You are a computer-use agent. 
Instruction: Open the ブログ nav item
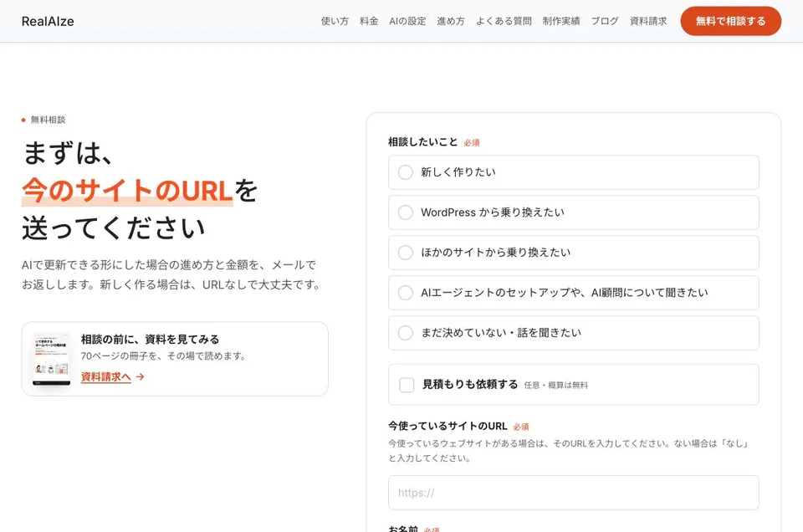click(605, 22)
